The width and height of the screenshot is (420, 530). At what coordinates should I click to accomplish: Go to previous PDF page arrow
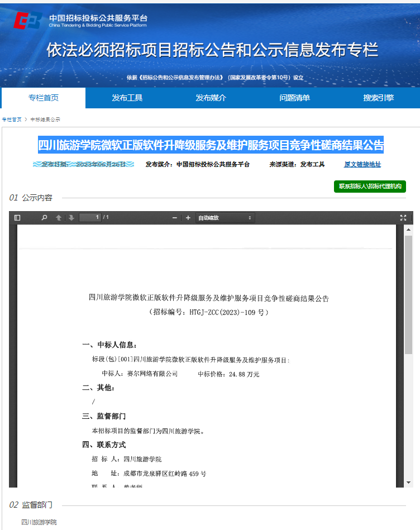point(59,218)
